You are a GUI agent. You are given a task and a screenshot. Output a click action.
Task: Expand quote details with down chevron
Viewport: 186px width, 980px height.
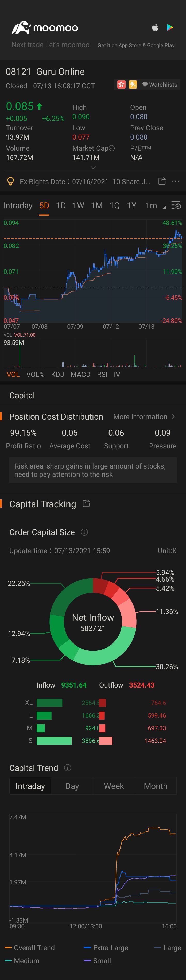(93, 167)
